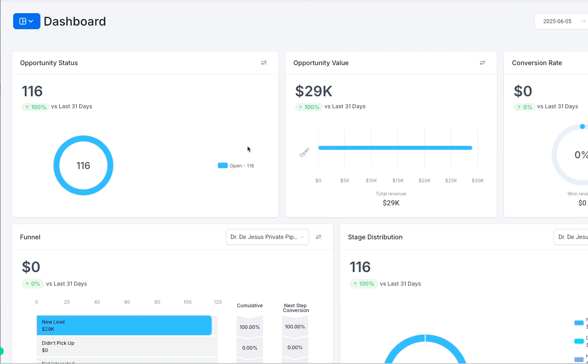Select the Dashboard title heading

click(x=75, y=22)
